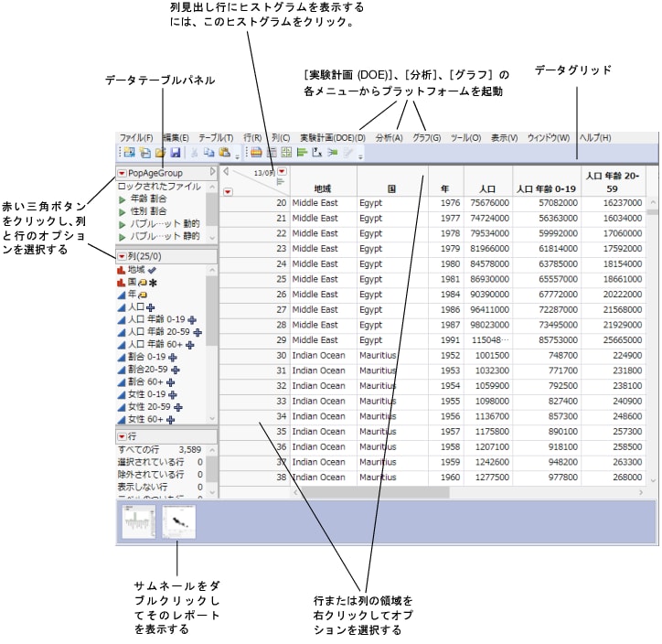Open the 分析(A) menu
This screenshot has width=662, height=644.
tap(389, 137)
